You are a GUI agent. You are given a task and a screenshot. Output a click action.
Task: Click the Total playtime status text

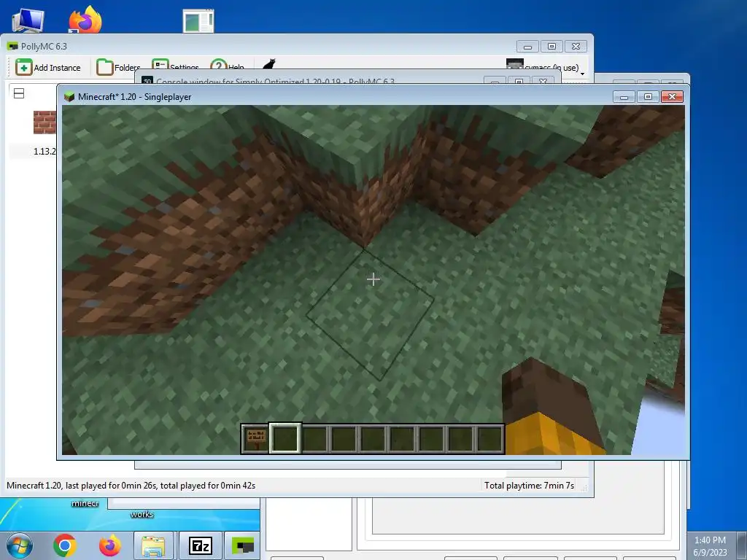530,485
